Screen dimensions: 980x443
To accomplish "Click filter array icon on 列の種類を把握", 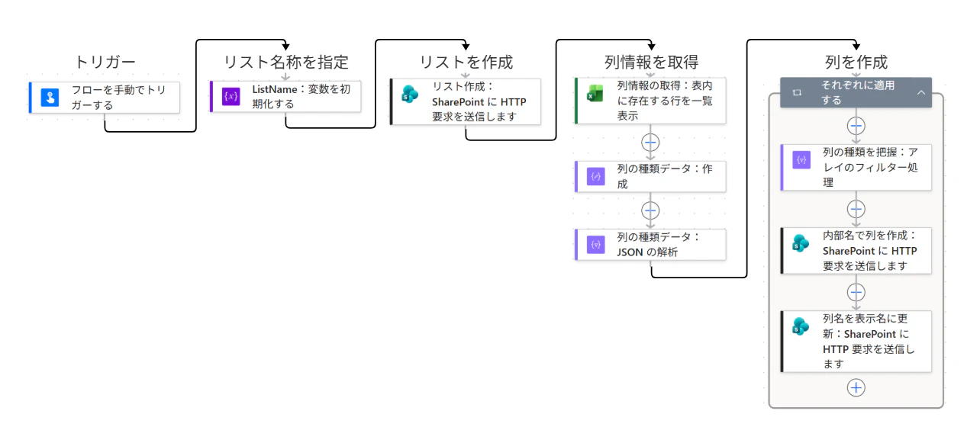I will (x=801, y=160).
